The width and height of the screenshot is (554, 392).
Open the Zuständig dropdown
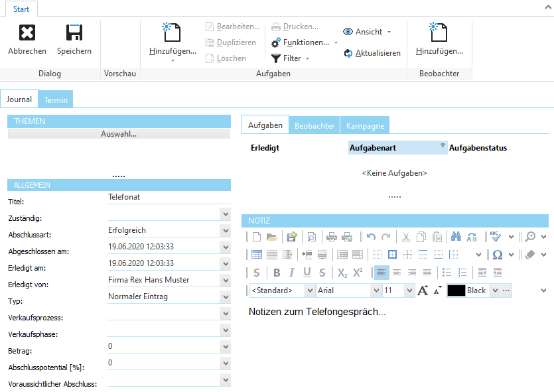[x=226, y=214]
